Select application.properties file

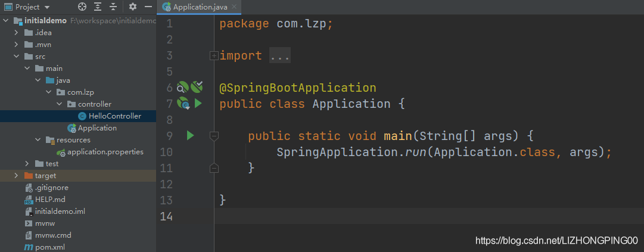105,152
